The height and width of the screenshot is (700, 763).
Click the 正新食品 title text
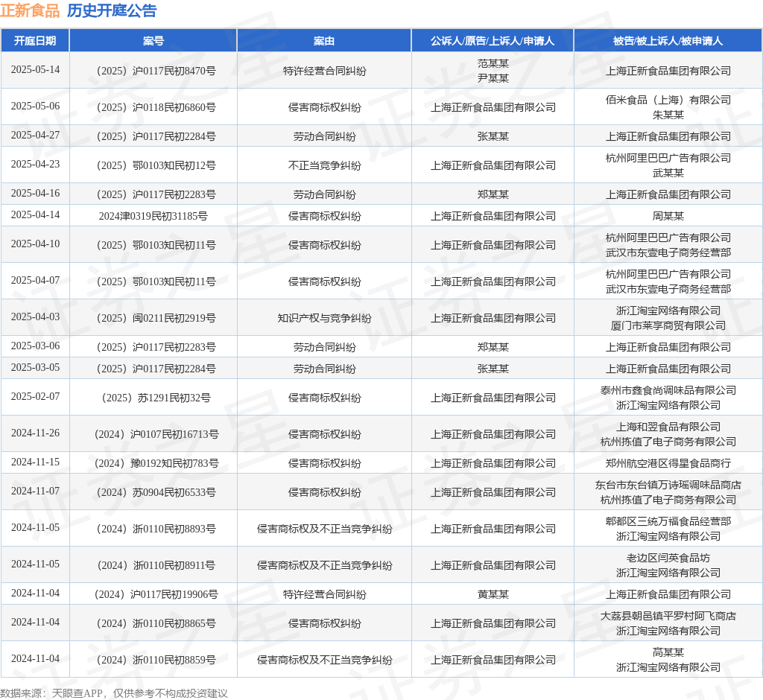point(30,10)
